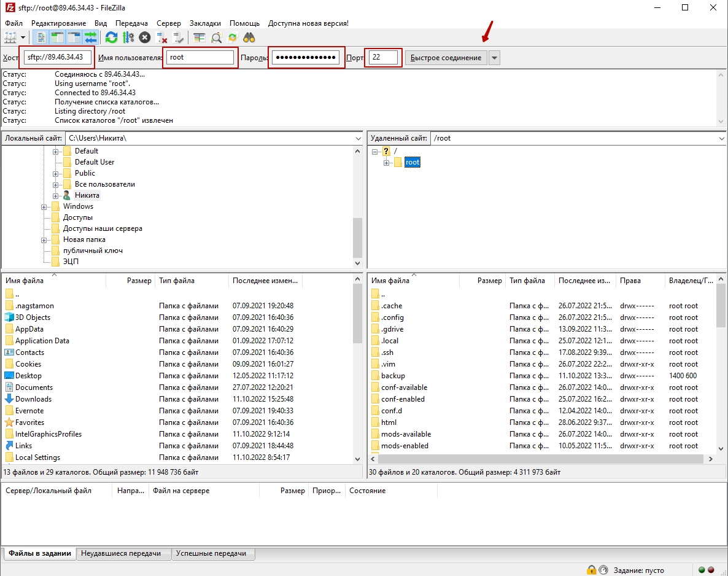Collapse the remote root slash node
The height and width of the screenshot is (576, 728).
(x=374, y=152)
